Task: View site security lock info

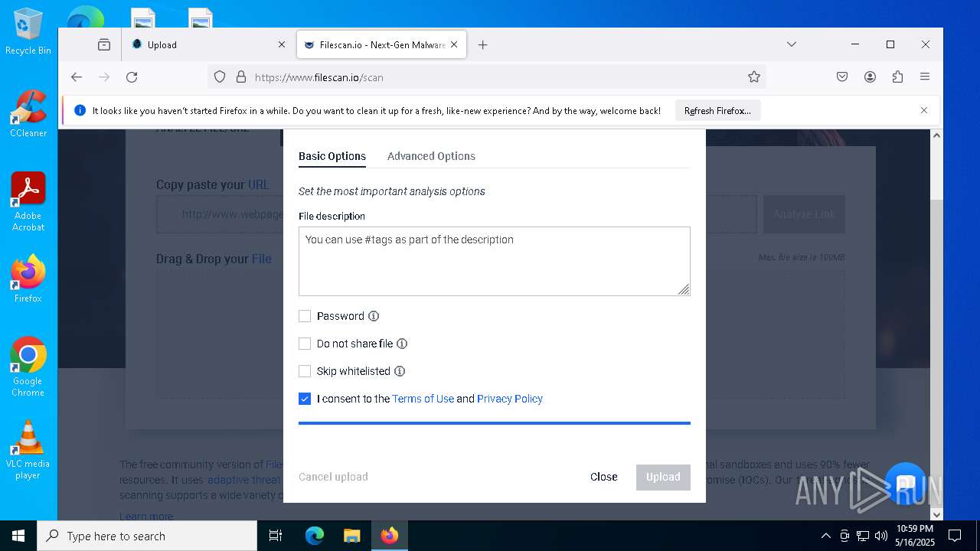Action: pyautogui.click(x=240, y=77)
